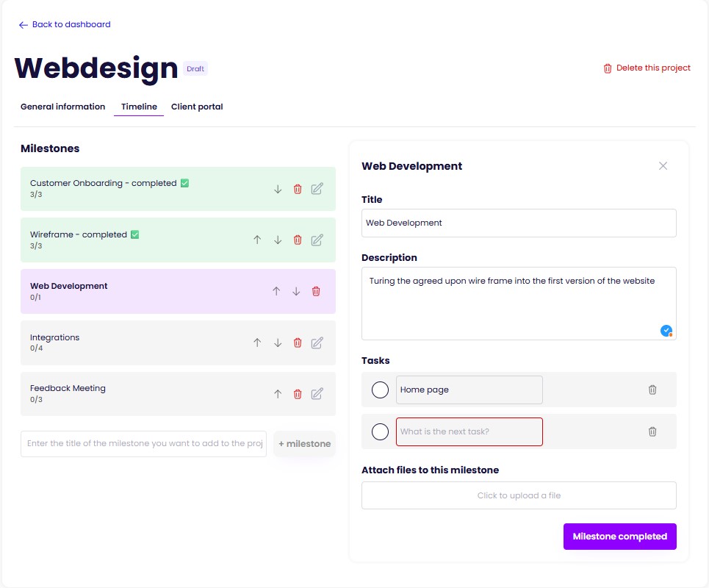Close the Web Development panel
Screen dimensions: 709x588
663,166
